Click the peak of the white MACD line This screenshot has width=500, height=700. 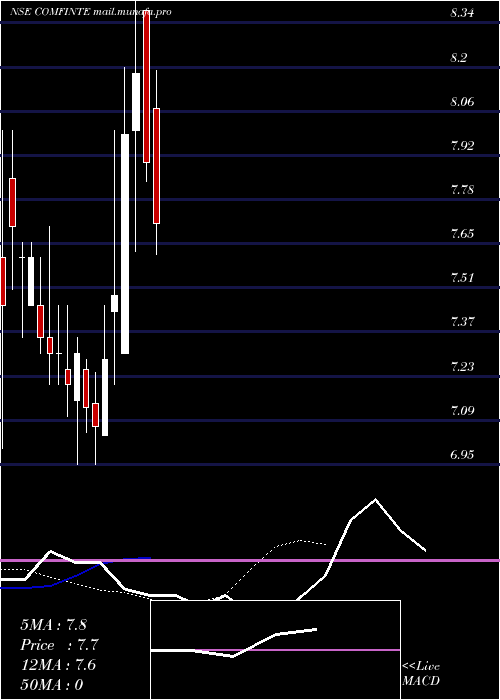(x=375, y=499)
